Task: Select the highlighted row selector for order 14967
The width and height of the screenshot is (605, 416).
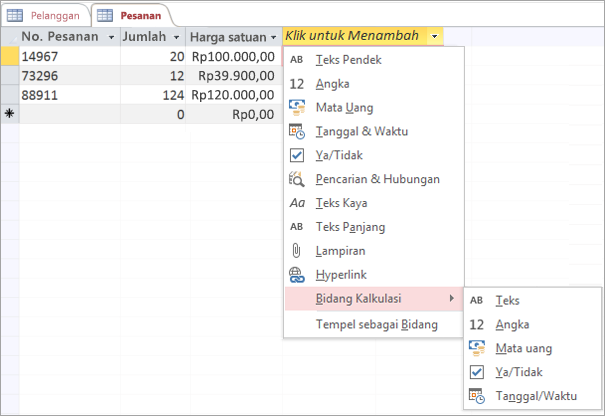Action: pos(10,56)
